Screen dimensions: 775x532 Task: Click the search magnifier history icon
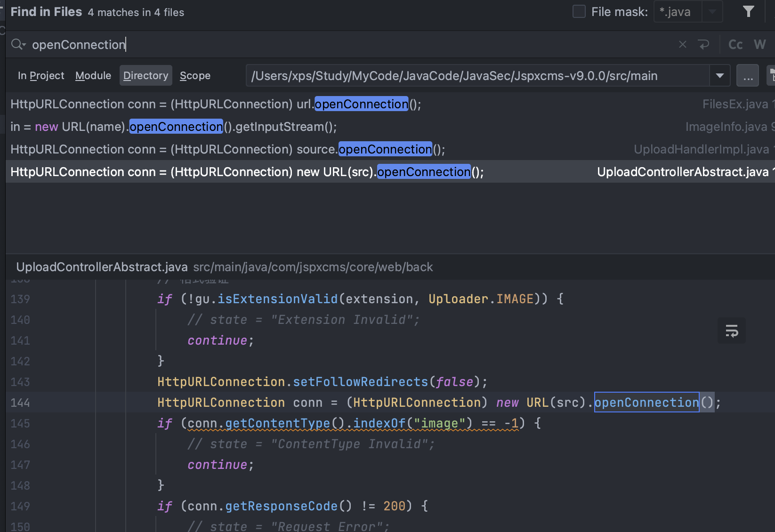point(18,45)
